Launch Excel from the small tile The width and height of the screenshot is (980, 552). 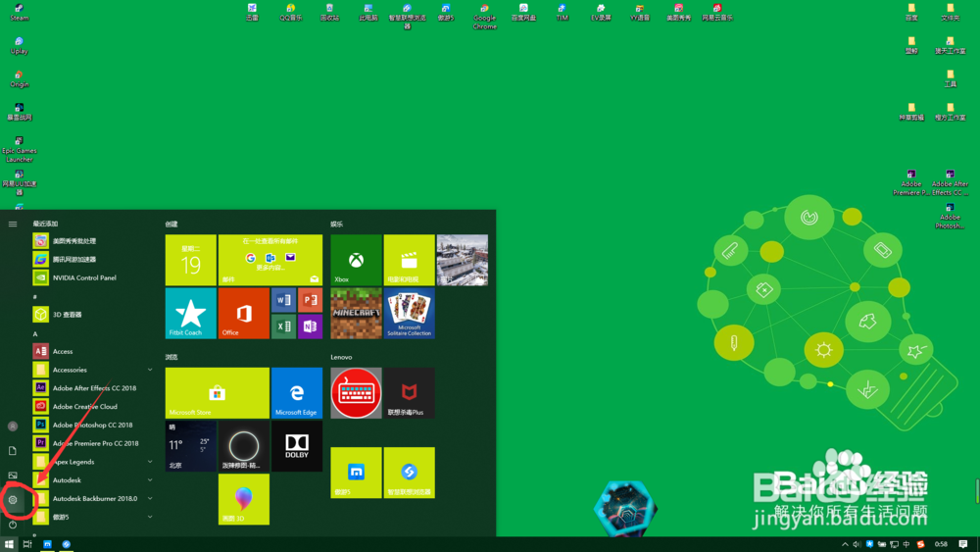pos(284,326)
